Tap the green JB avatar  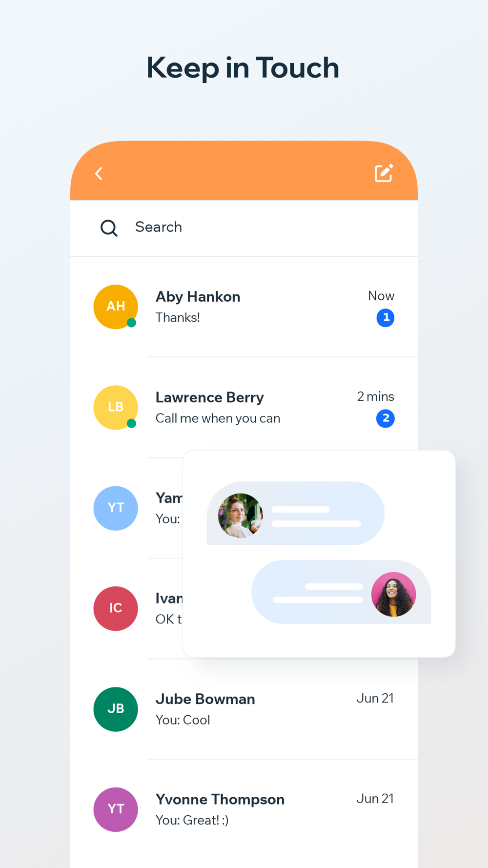[116, 709]
